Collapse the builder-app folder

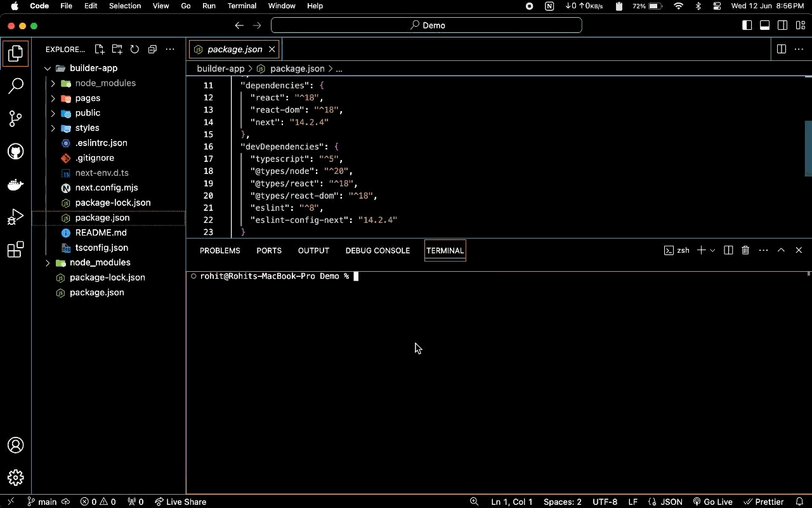pos(48,68)
